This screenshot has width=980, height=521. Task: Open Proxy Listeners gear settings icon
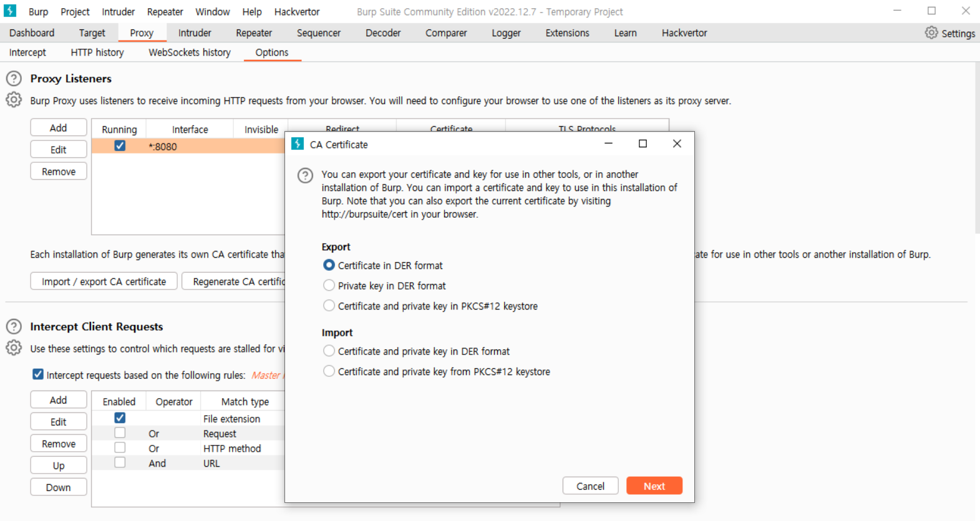[14, 100]
